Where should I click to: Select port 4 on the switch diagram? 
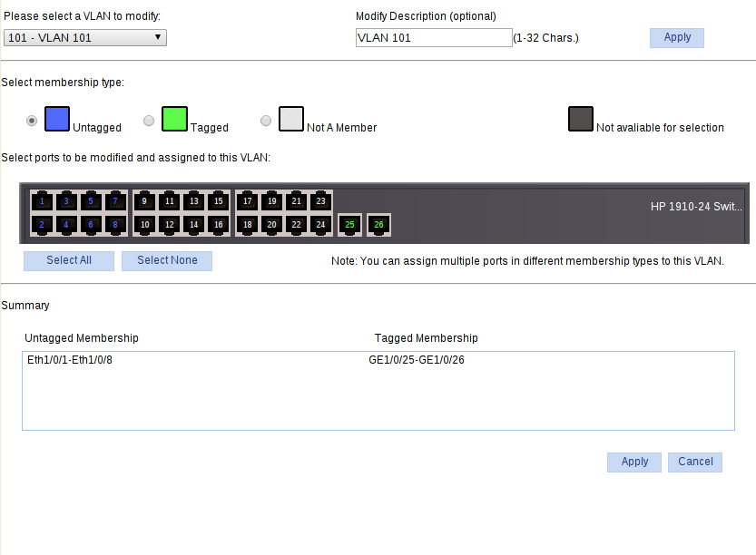(66, 225)
